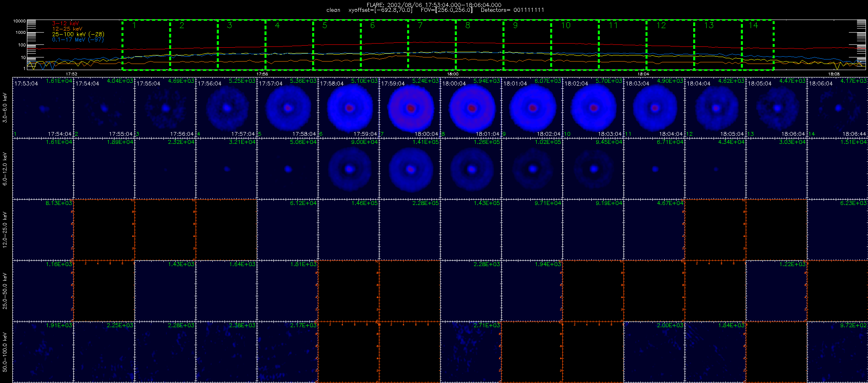The width and height of the screenshot is (868, 383).
Task: Open the 6.0-12.0 keV image labeled 1.41E+05
Action: [410, 169]
